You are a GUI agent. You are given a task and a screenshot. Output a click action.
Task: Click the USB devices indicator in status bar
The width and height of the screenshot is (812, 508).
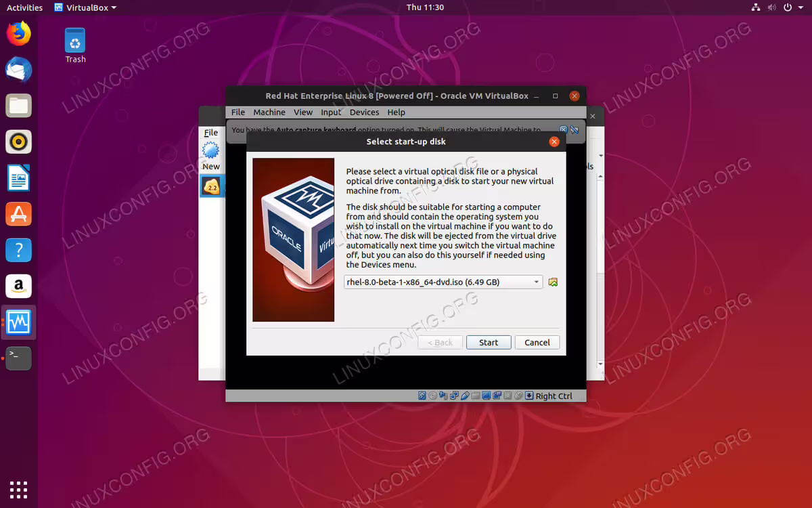point(465,396)
